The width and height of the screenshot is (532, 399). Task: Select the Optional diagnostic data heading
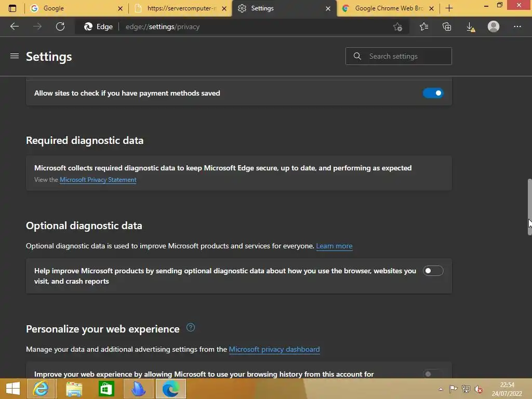click(x=84, y=225)
